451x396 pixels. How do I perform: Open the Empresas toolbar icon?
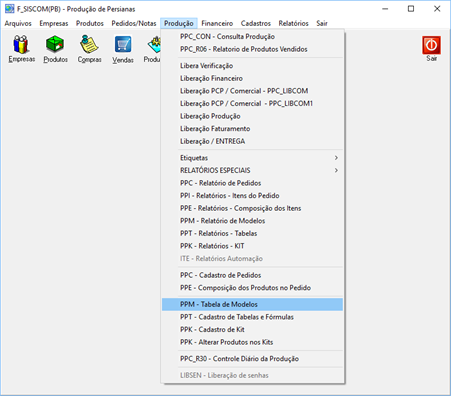tap(21, 49)
